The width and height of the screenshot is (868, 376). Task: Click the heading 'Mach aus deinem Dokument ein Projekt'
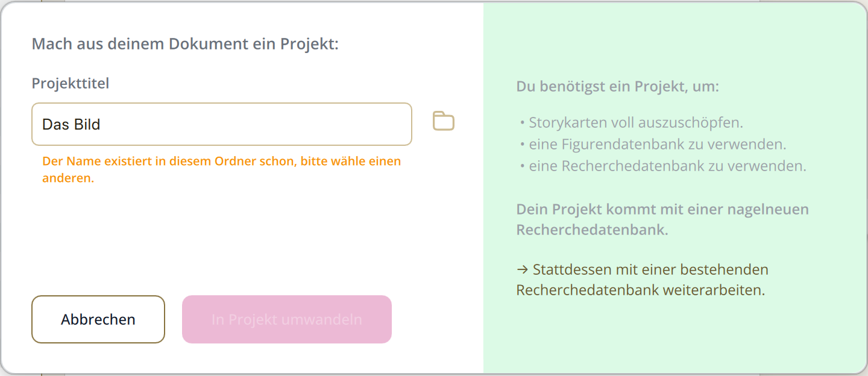click(185, 44)
